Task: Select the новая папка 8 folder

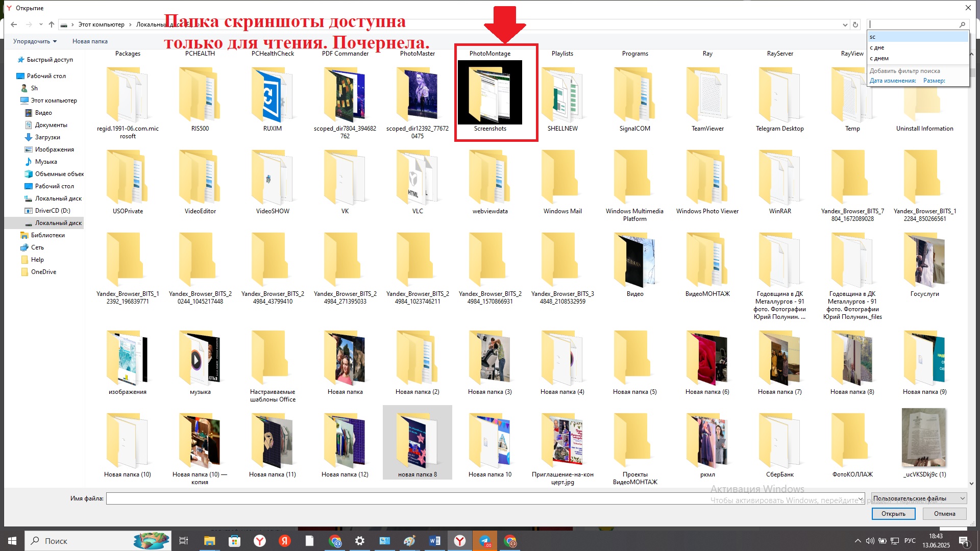Action: click(x=418, y=443)
